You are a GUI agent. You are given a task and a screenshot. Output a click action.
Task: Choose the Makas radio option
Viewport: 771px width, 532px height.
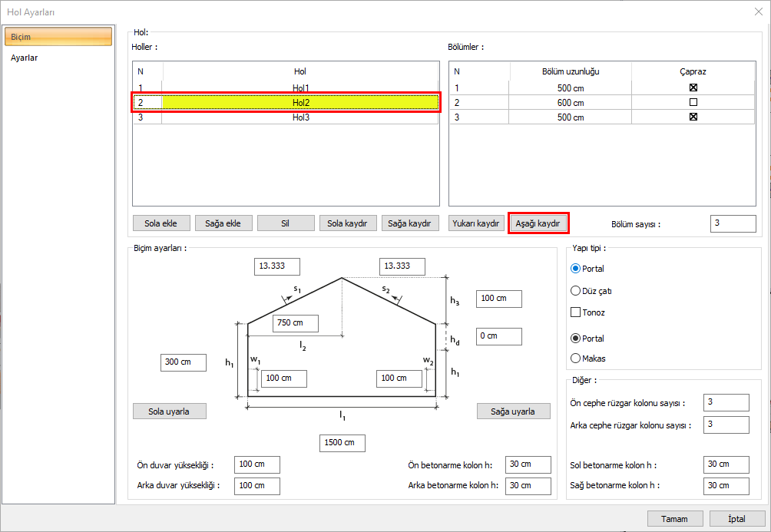576,358
